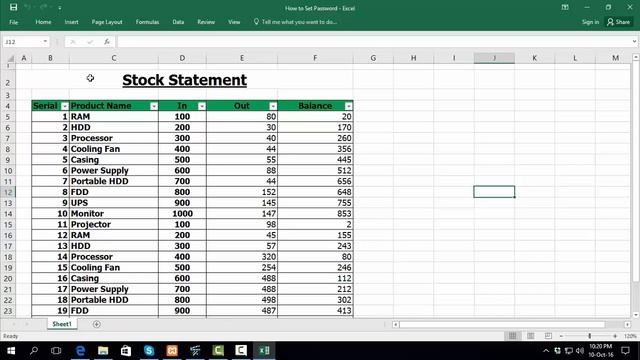Open the Review ribbon tab
This screenshot has width=640, height=360.
point(206,22)
